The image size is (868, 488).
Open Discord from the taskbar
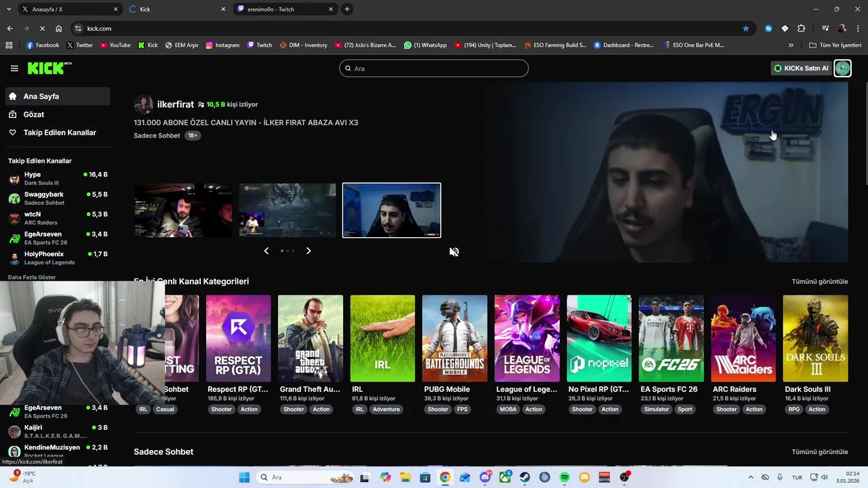click(485, 477)
